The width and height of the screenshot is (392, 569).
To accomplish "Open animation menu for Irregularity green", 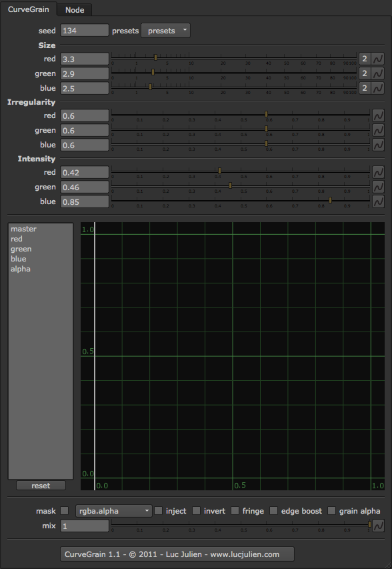I will pos(378,130).
